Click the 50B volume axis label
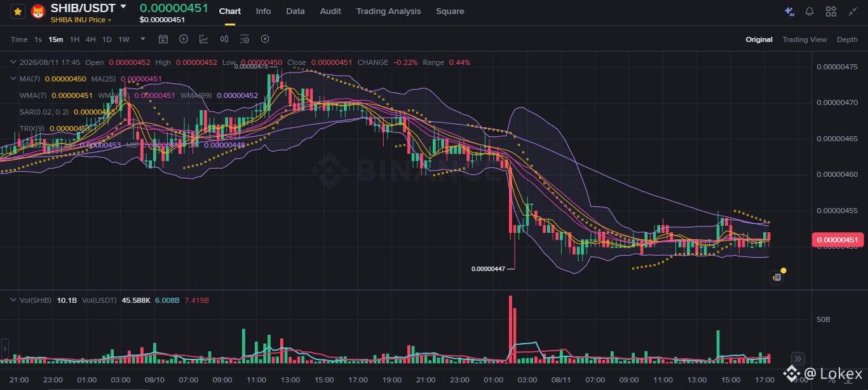This screenshot has height=390, width=868. click(x=824, y=319)
